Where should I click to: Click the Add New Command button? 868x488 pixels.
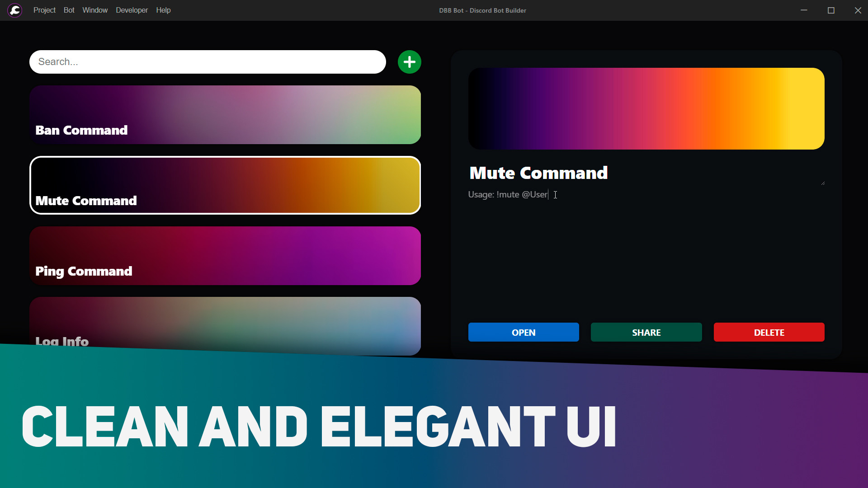(x=409, y=61)
